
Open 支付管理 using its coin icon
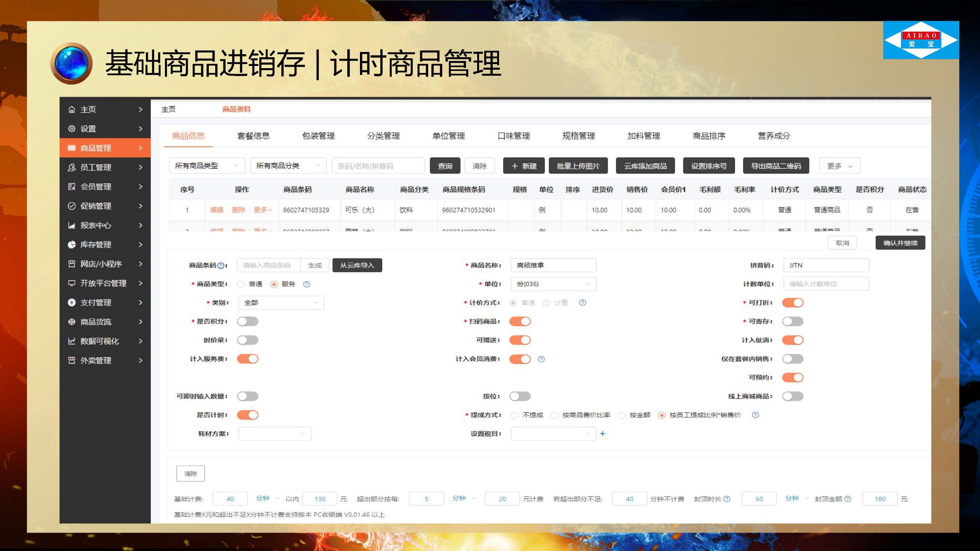click(x=72, y=302)
